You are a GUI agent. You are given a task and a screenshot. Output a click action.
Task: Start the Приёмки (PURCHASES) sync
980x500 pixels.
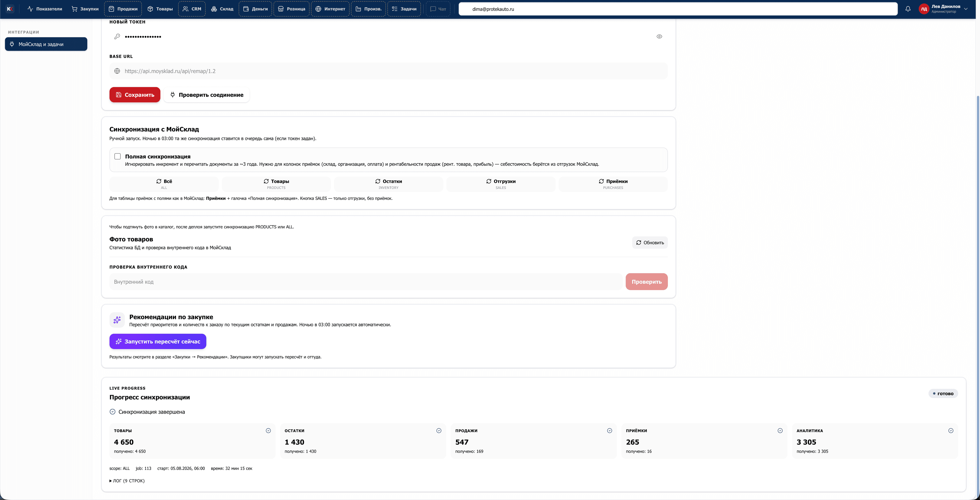613,184
